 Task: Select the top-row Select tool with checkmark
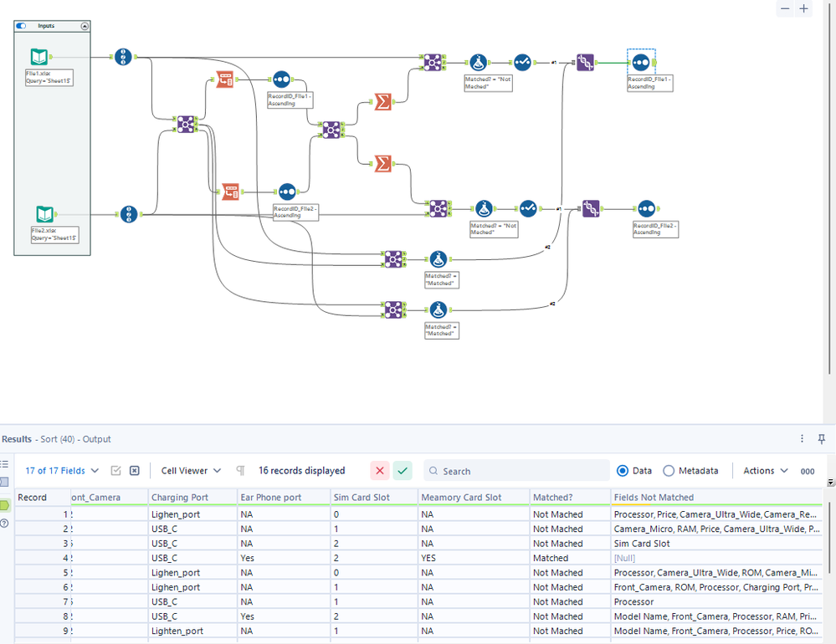coord(522,63)
